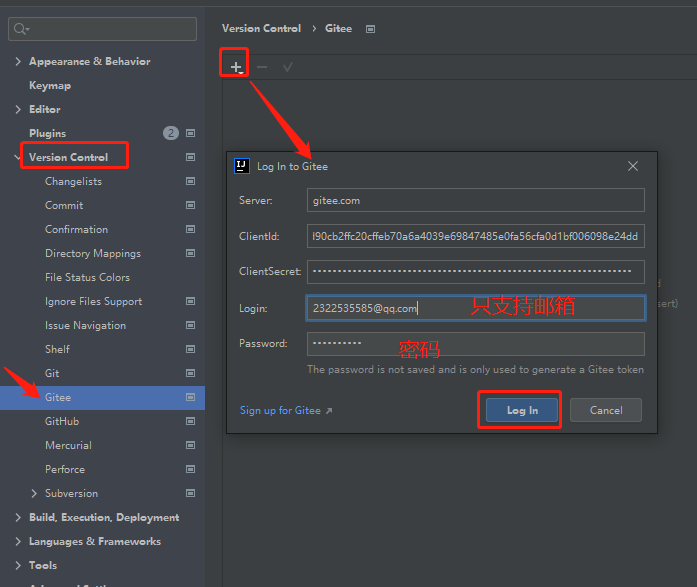Expand Build, Execution, Deployment section

click(18, 517)
